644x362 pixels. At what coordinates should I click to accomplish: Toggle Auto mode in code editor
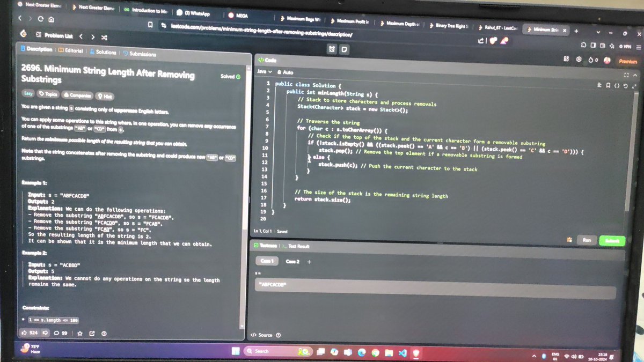pyautogui.click(x=285, y=72)
